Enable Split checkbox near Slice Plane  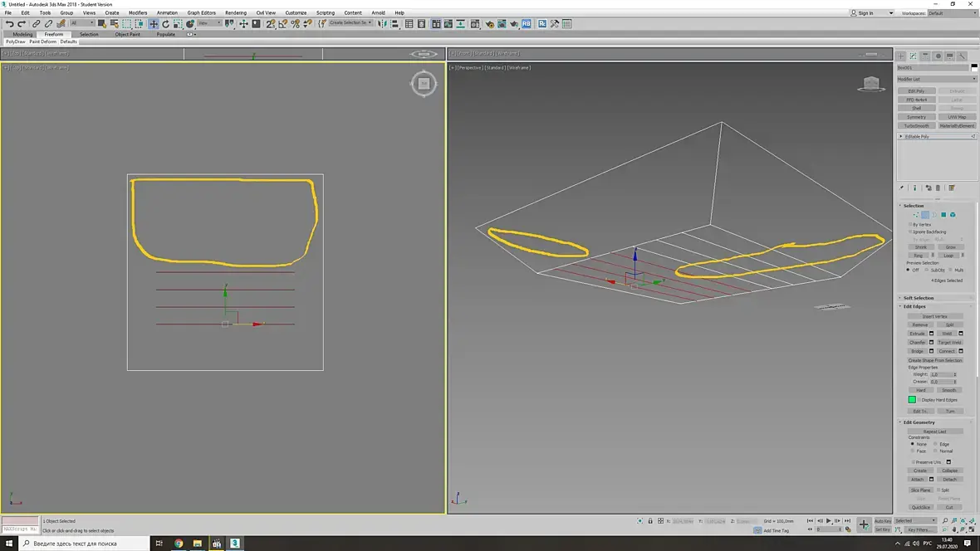[938, 490]
